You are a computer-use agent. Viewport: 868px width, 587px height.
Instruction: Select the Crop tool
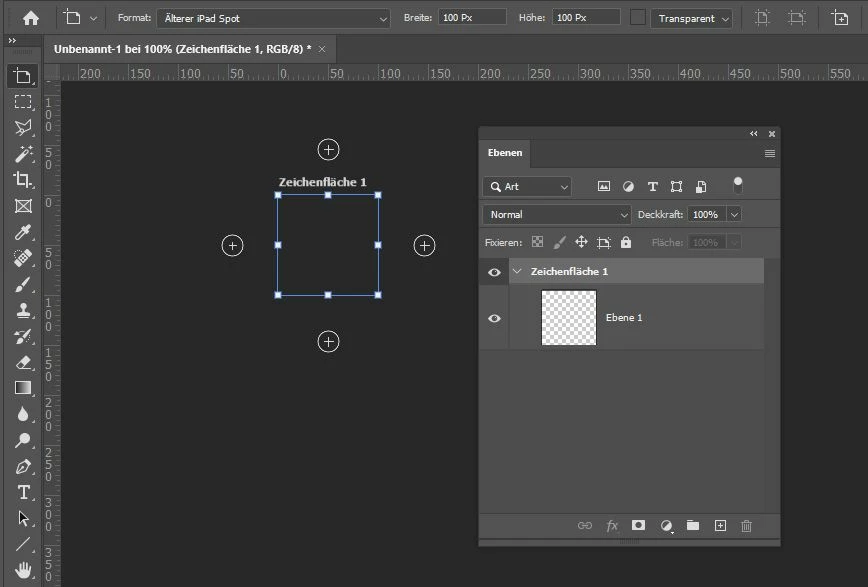point(23,179)
